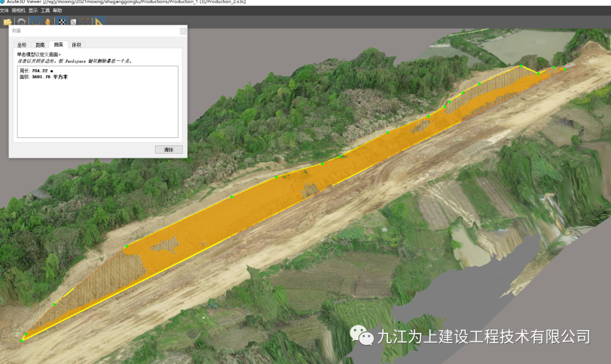
Task: Select the orbit rotate navigation tool
Action: pyautogui.click(x=36, y=22)
